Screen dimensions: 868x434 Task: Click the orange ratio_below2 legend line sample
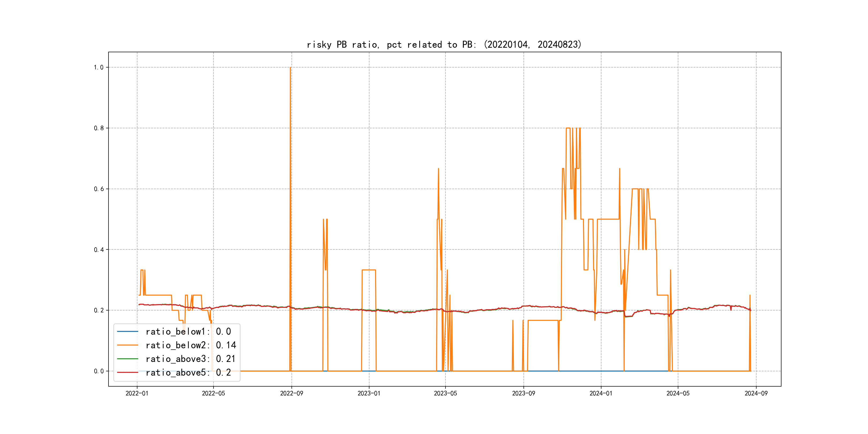tap(127, 345)
